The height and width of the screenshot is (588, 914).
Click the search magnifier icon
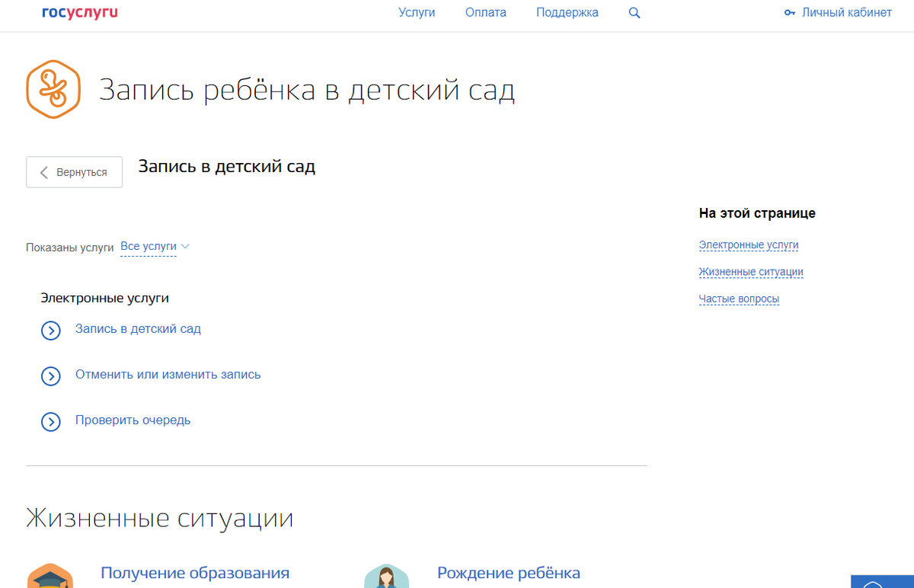point(634,13)
